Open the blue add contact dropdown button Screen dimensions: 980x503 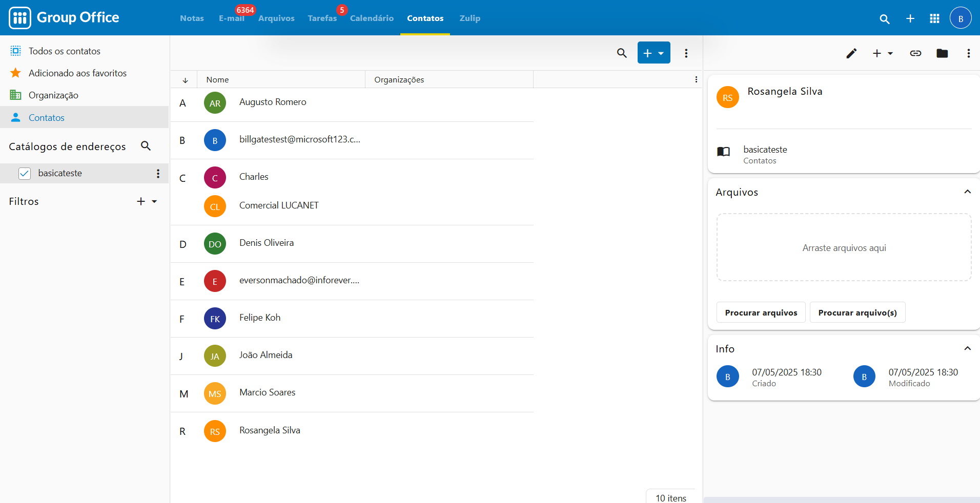(654, 53)
